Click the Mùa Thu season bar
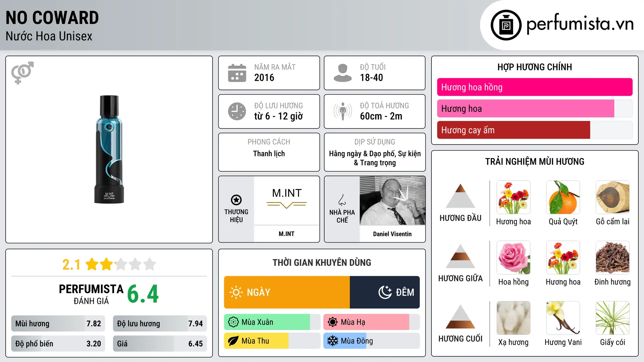Image resolution: width=644 pixels, height=362 pixels. coord(272,341)
